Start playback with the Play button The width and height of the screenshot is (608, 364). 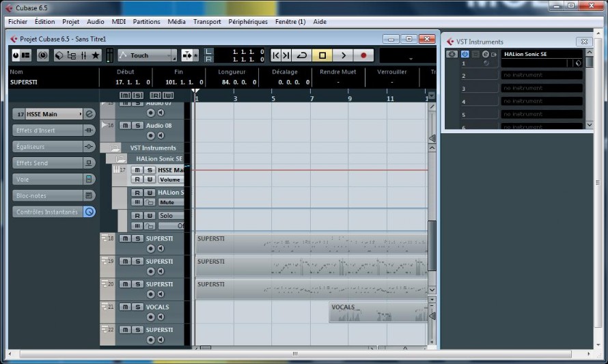(343, 55)
